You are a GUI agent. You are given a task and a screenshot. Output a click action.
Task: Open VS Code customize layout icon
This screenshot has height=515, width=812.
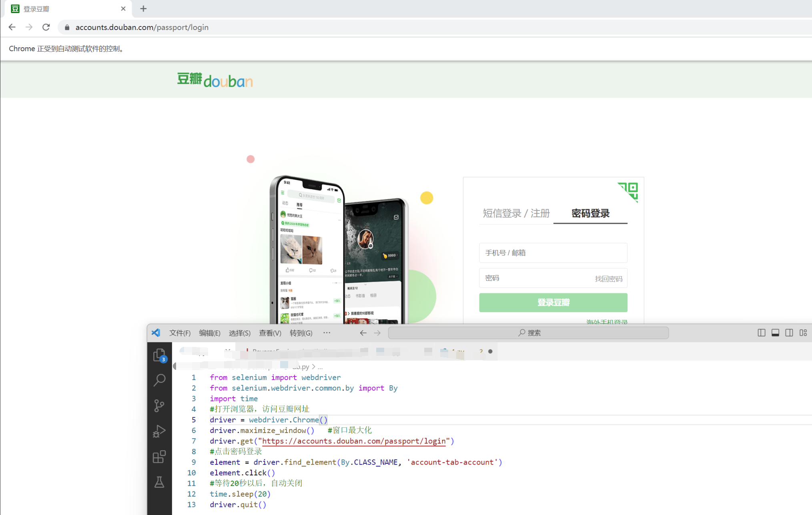(x=803, y=333)
